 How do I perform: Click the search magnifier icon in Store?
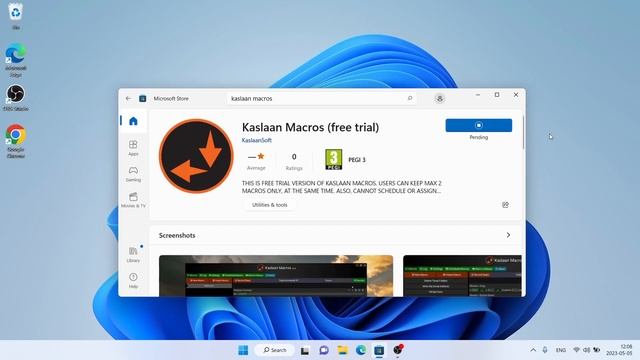tap(410, 98)
